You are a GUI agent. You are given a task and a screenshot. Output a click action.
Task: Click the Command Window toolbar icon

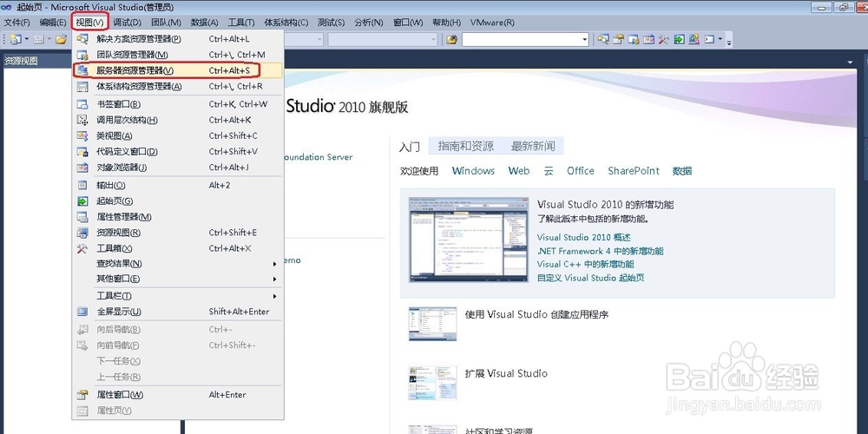[x=709, y=39]
